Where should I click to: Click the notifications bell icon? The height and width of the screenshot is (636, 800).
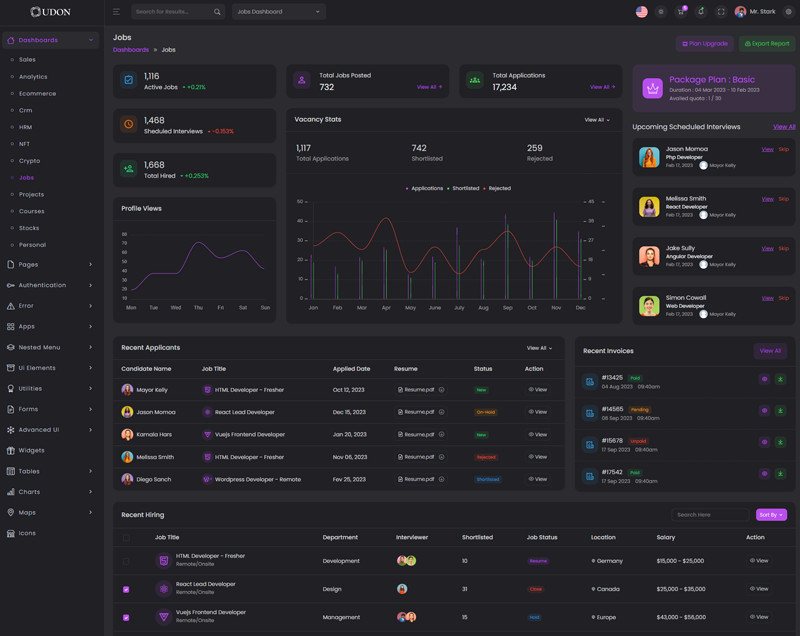701,12
